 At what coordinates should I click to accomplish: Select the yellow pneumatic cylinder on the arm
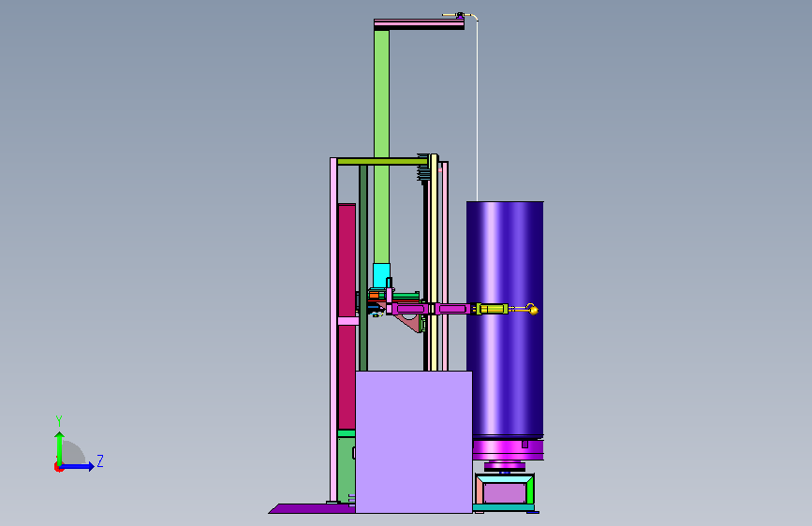[492, 309]
